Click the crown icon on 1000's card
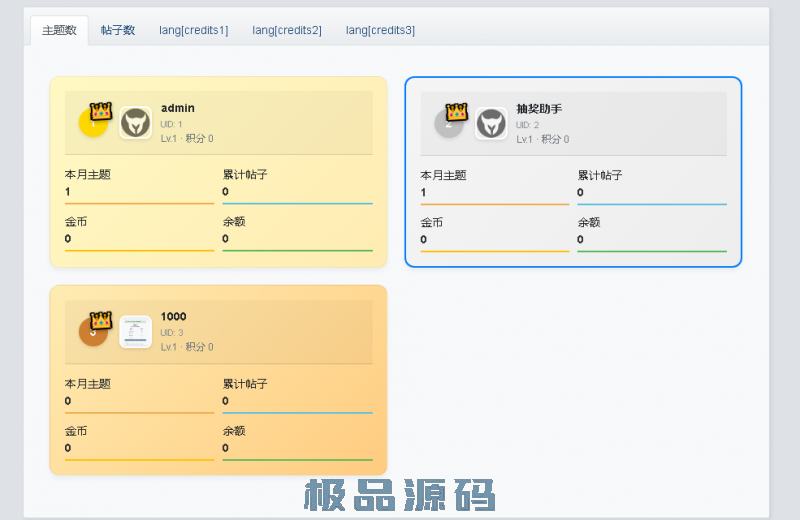The height and width of the screenshot is (520, 800). (101, 320)
